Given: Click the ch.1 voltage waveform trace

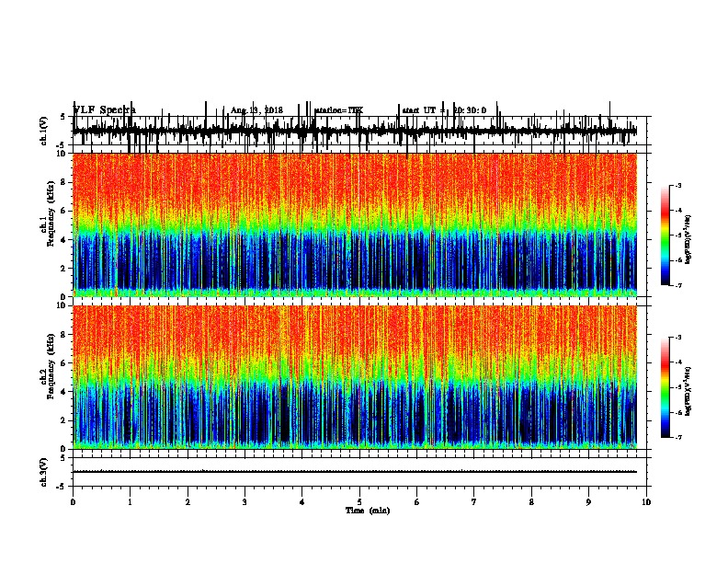Looking at the screenshot, I should click(355, 131).
